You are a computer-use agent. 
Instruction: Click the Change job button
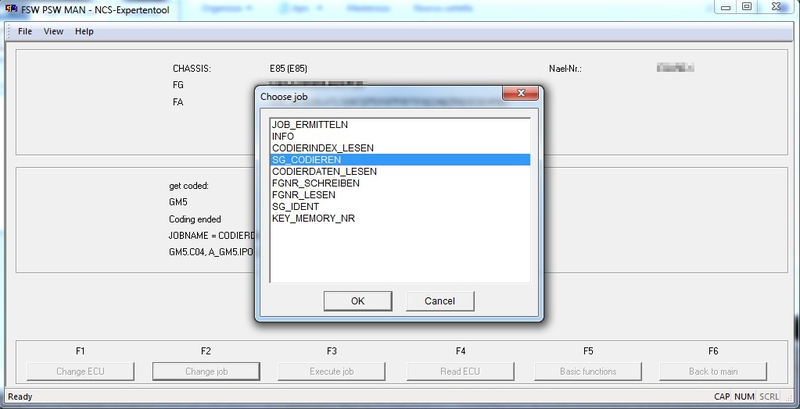click(x=206, y=371)
